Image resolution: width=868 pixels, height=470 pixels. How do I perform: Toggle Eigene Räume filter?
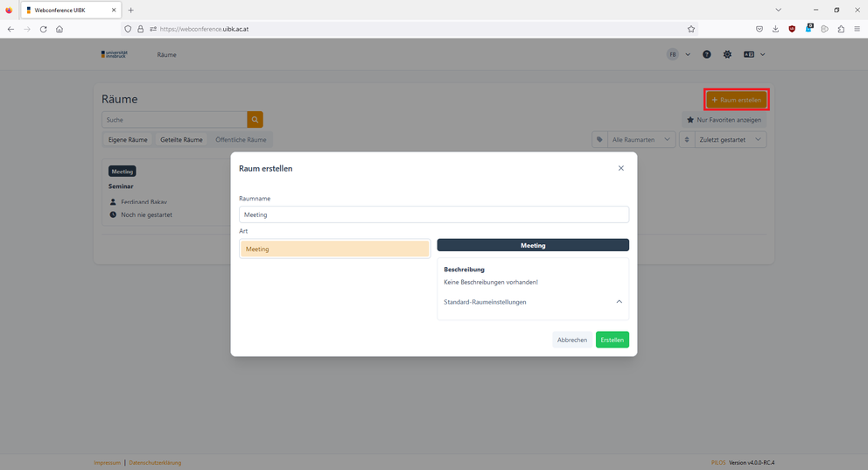point(128,139)
